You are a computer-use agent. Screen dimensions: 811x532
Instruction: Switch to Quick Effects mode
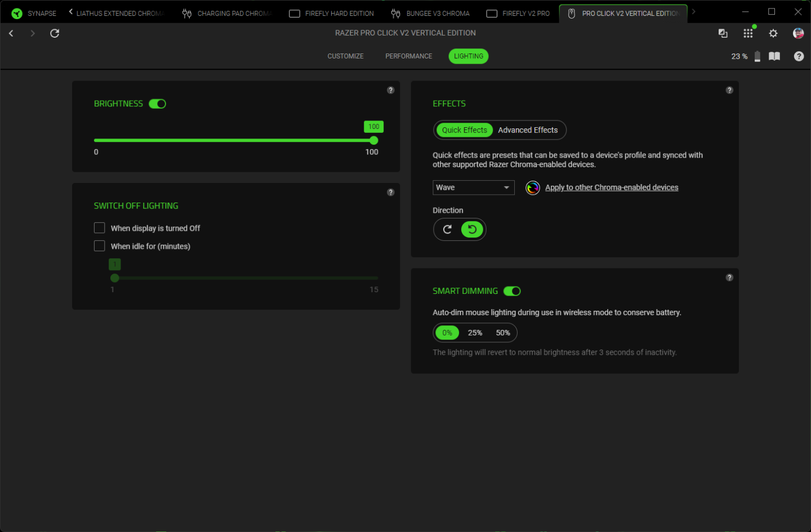(464, 130)
